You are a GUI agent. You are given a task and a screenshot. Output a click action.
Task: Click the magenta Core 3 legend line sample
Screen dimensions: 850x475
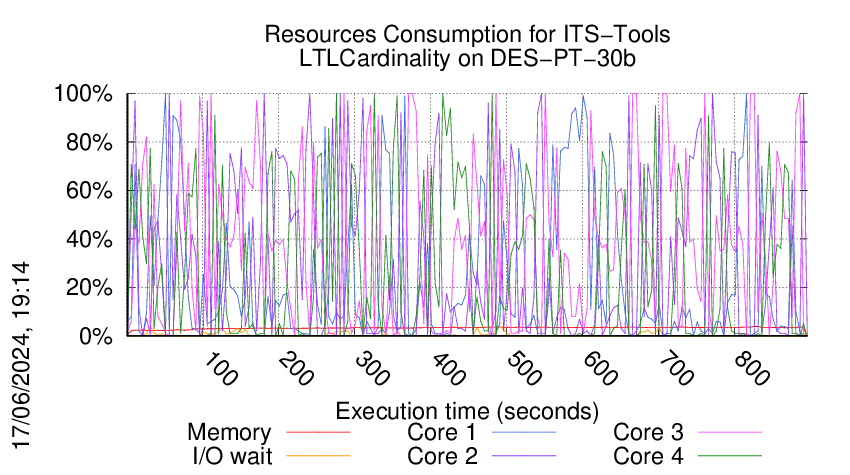pyautogui.click(x=730, y=432)
